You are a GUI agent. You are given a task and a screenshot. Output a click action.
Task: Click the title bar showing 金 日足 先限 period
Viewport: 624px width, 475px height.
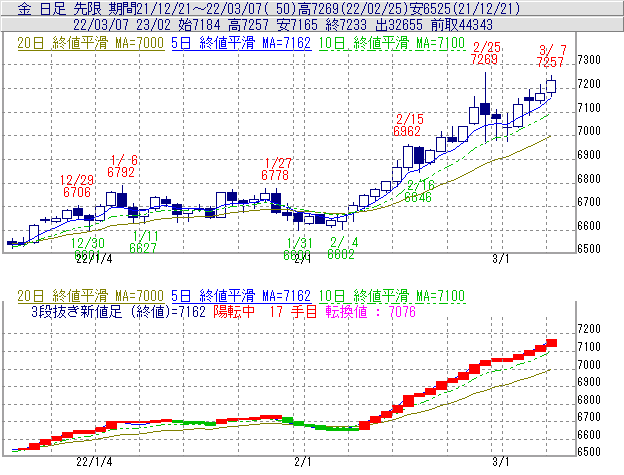(x=312, y=8)
